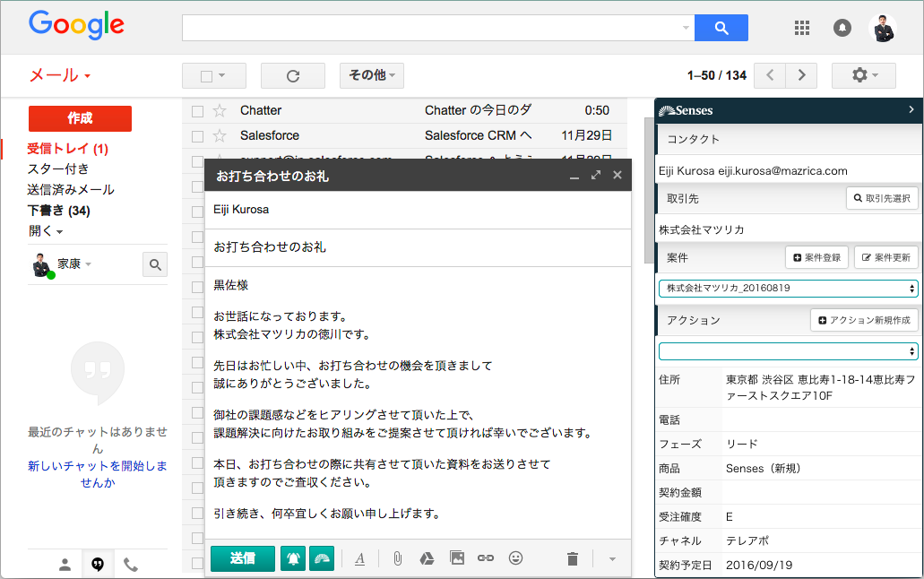Click the contact email eiji.kurosa@mazrica.com
This screenshot has height=579, width=924.
782,171
